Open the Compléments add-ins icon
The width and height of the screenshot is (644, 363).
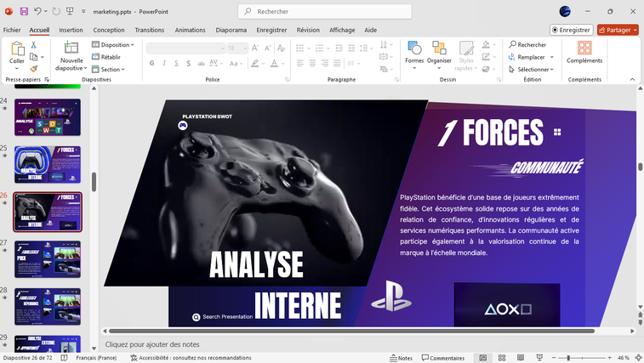point(584,53)
